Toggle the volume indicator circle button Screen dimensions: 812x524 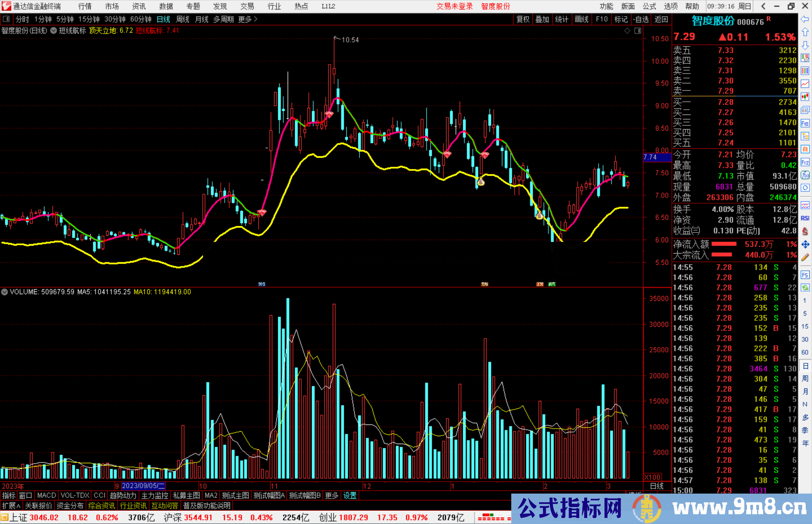pyautogui.click(x=5, y=292)
